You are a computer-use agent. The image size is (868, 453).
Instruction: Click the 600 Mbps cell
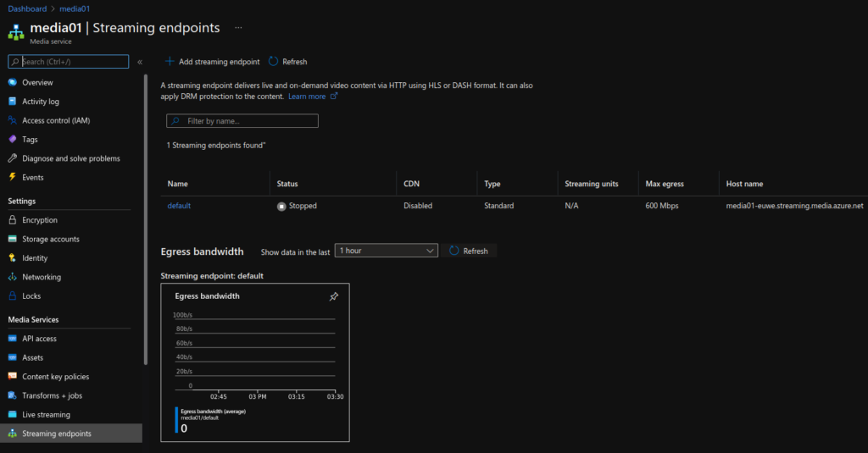coord(661,206)
